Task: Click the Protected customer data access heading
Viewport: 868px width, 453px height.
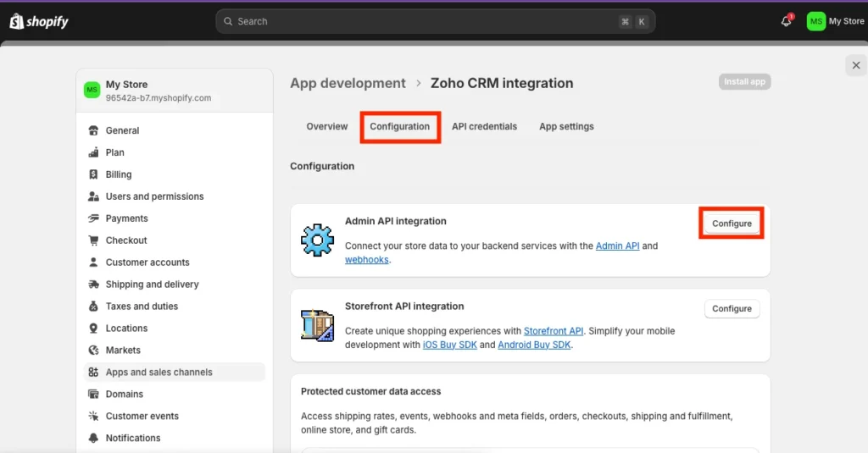Action: 371,391
